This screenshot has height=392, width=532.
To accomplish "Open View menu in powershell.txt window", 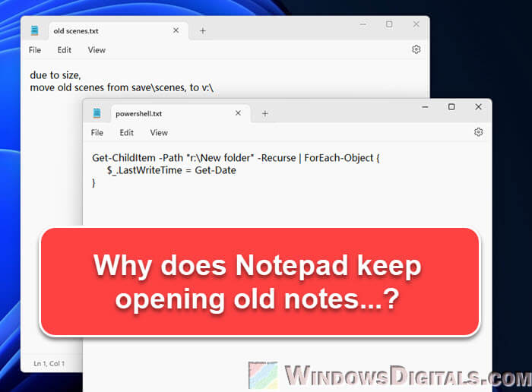I will (159, 133).
